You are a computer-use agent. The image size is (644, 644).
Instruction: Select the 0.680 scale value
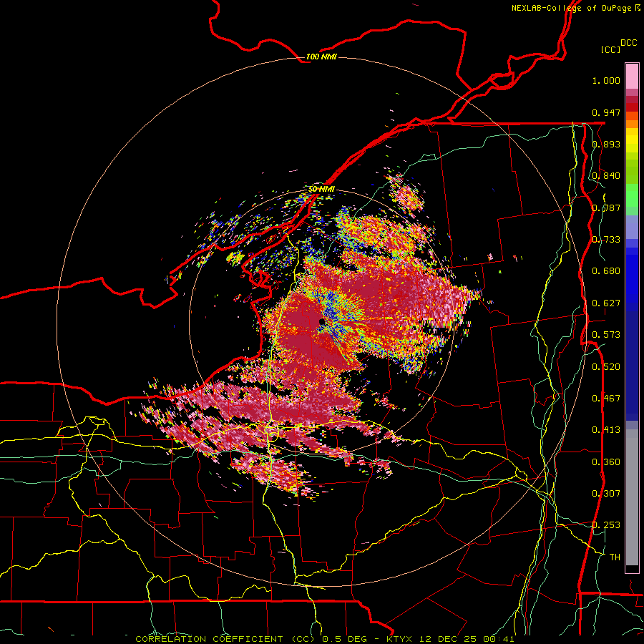(x=606, y=271)
